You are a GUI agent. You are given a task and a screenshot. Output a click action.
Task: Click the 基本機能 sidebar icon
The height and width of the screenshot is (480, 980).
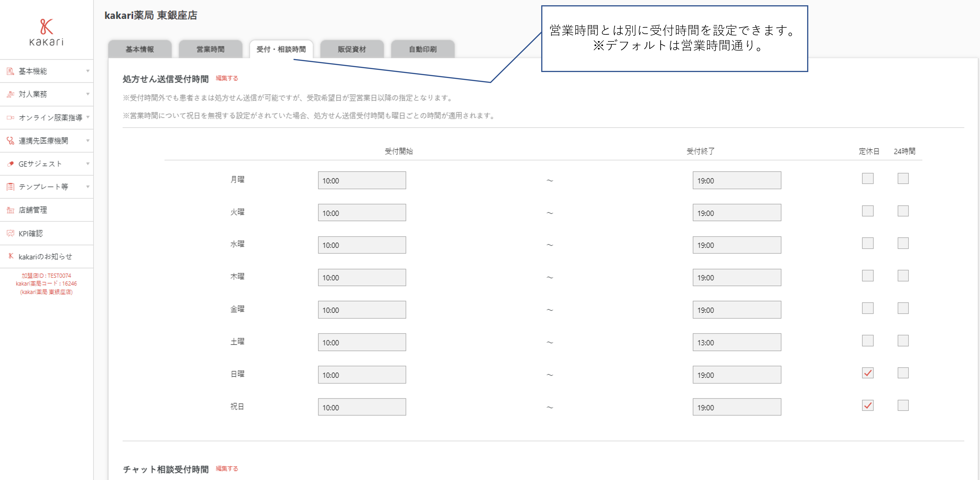pyautogui.click(x=10, y=71)
